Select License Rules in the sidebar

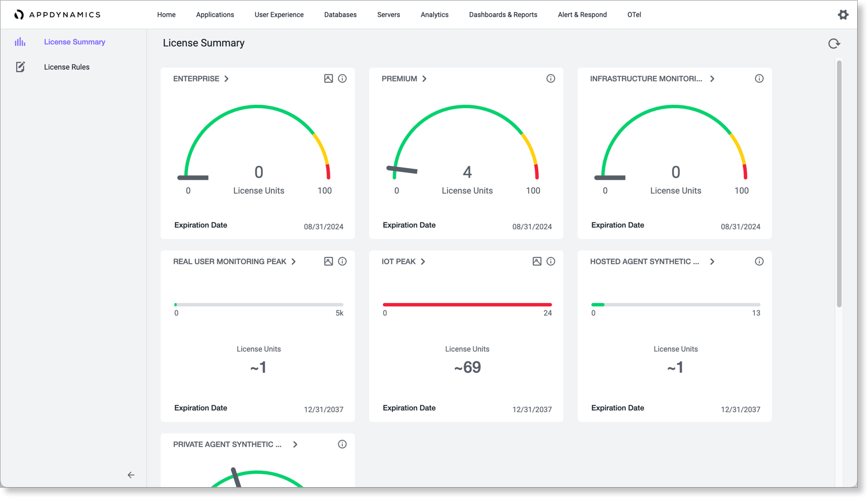(67, 67)
